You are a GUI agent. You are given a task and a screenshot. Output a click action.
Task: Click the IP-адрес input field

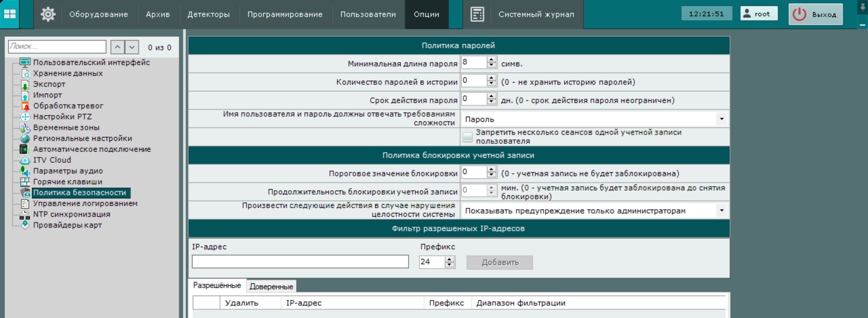pyautogui.click(x=300, y=262)
